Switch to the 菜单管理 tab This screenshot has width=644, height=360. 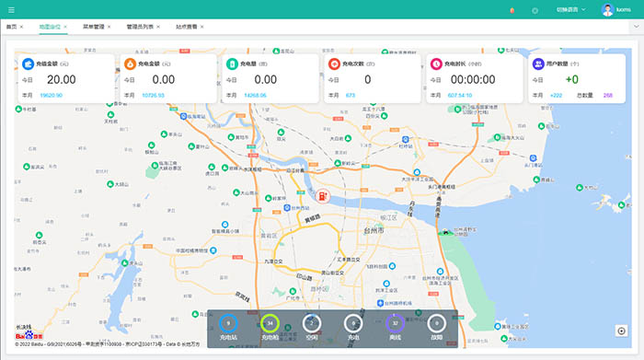[94, 27]
